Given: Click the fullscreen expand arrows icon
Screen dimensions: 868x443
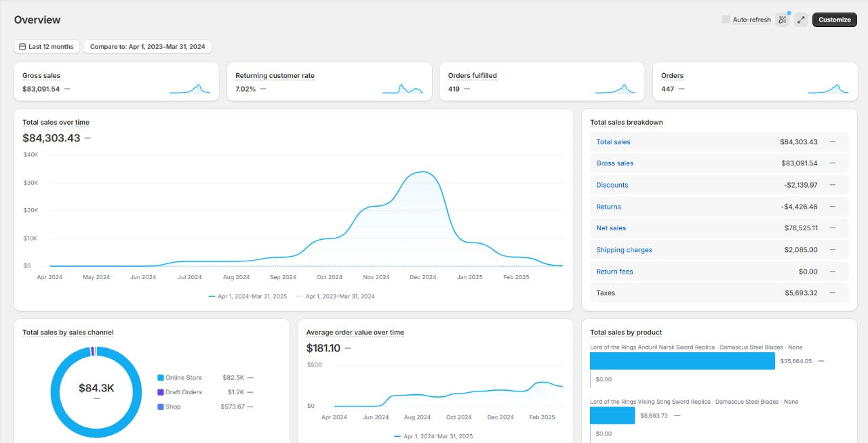Looking at the screenshot, I should (x=801, y=20).
